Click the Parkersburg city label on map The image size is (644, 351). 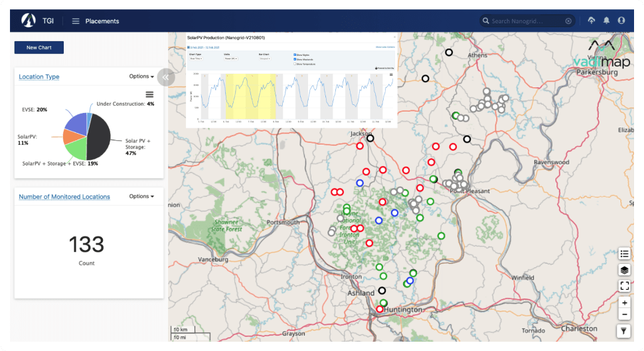coord(597,72)
